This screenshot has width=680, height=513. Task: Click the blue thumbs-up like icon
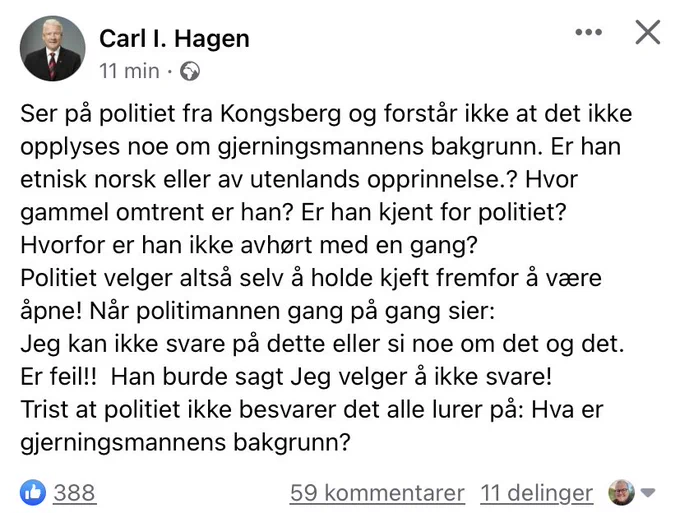pyautogui.click(x=33, y=493)
